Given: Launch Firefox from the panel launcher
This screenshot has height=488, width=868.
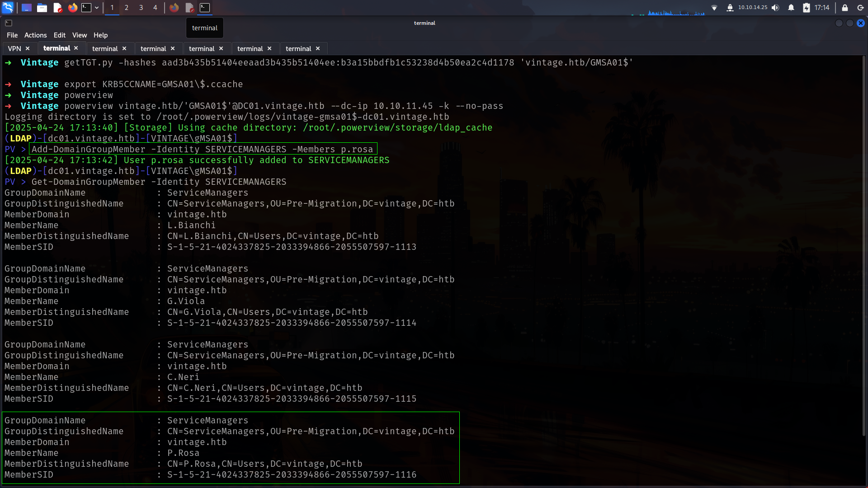Looking at the screenshot, I should pyautogui.click(x=72, y=7).
